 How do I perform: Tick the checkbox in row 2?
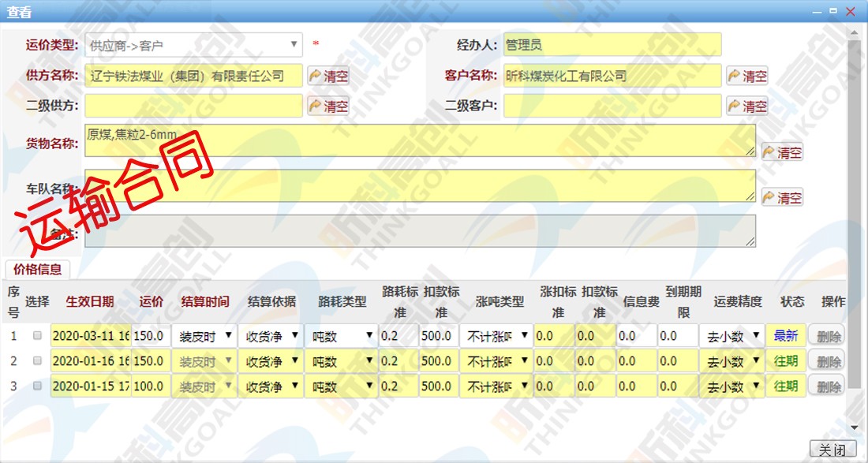[37, 360]
